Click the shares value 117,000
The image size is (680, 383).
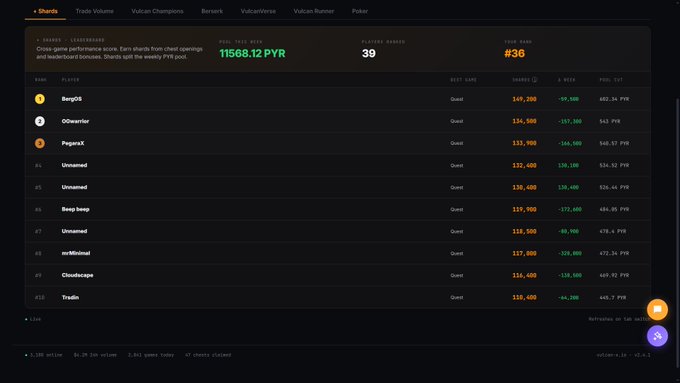tap(524, 253)
